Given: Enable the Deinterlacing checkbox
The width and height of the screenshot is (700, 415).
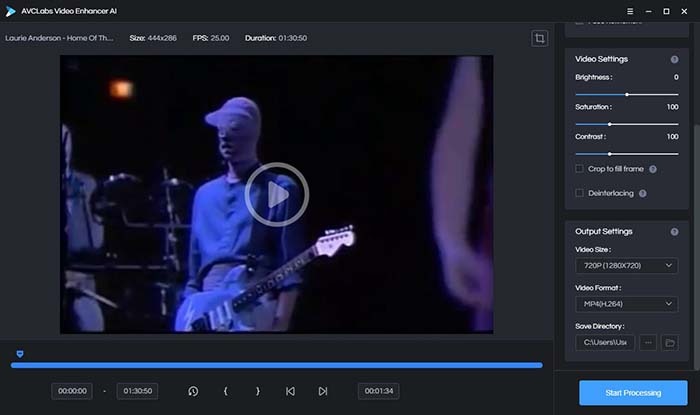Looking at the screenshot, I should coord(579,193).
